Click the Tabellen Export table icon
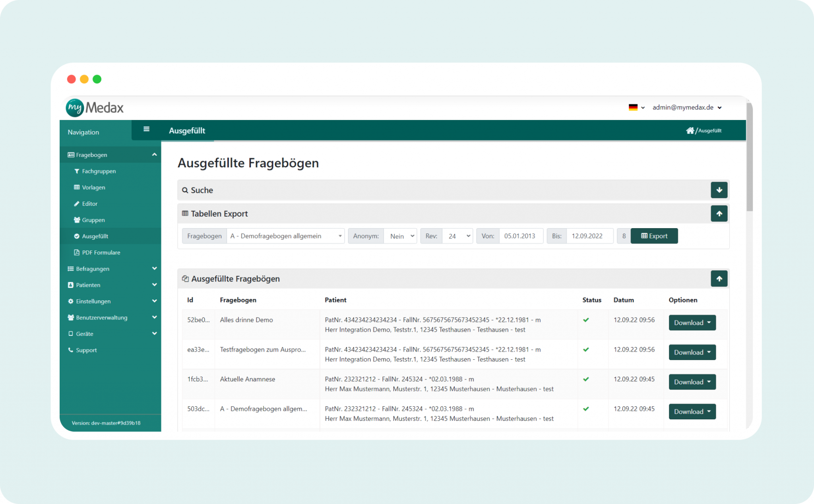The height and width of the screenshot is (504, 814). point(185,213)
